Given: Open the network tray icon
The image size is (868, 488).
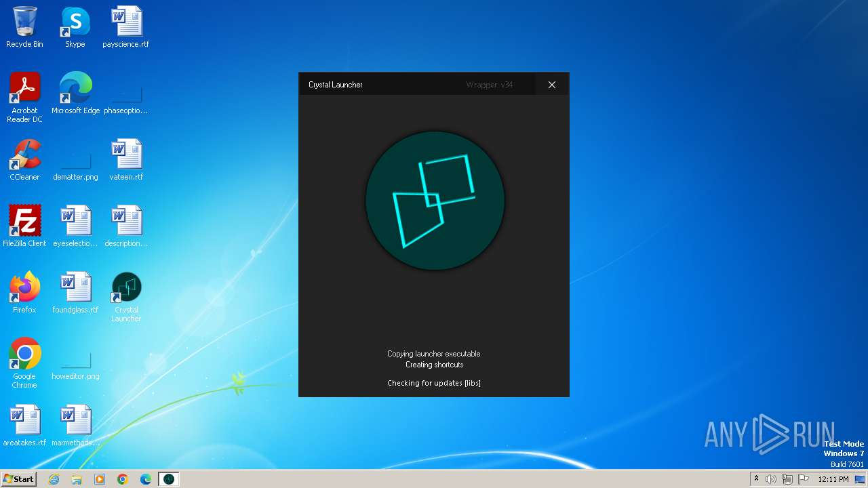Looking at the screenshot, I should click(787, 479).
